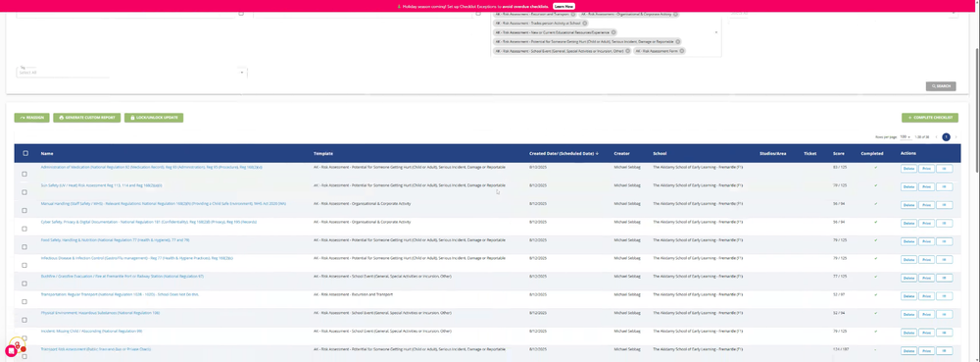Click Lock/Unlock Update button

point(154,118)
